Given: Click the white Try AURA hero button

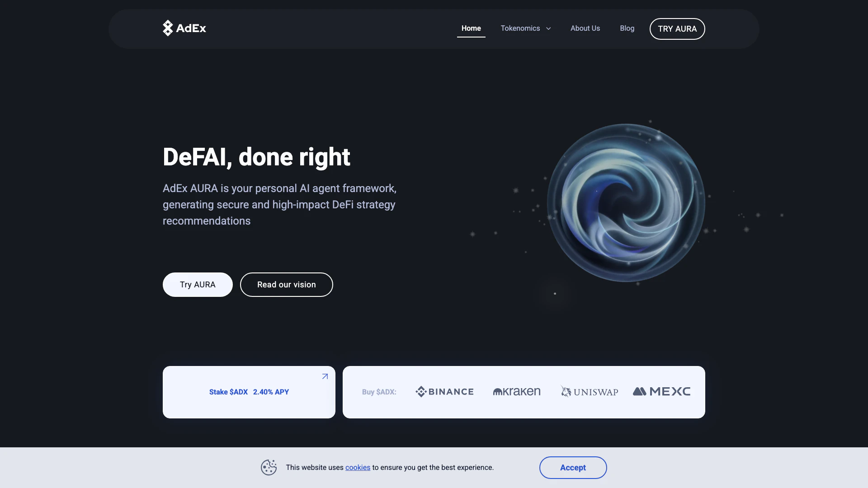Looking at the screenshot, I should (198, 285).
